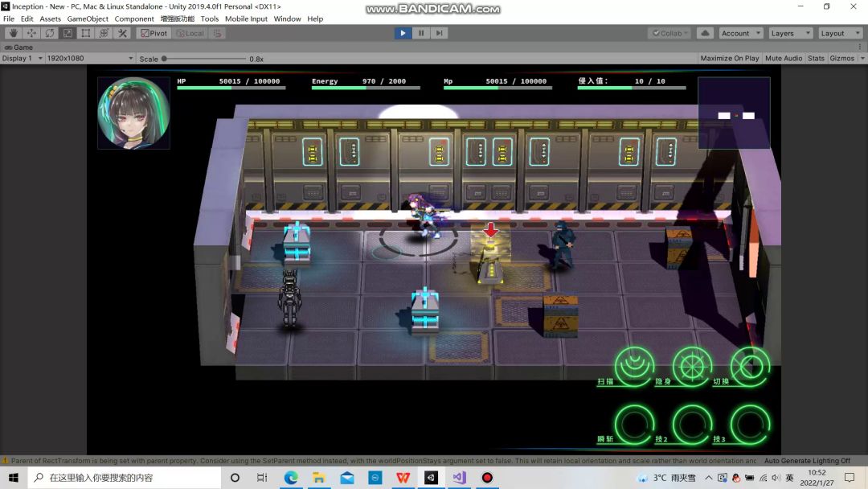Activate the 隐身 stealth skill icon

pyautogui.click(x=692, y=367)
